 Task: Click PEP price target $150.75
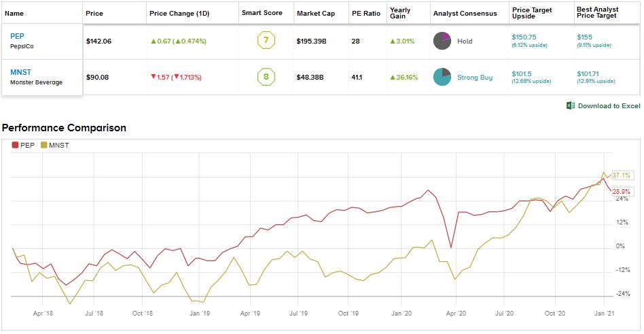[x=524, y=37]
